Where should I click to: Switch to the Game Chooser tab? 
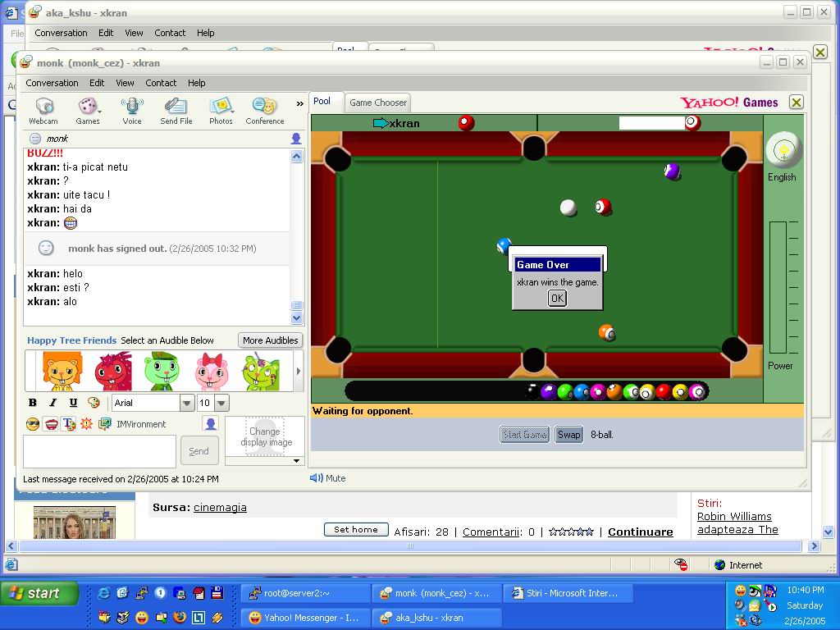[378, 103]
